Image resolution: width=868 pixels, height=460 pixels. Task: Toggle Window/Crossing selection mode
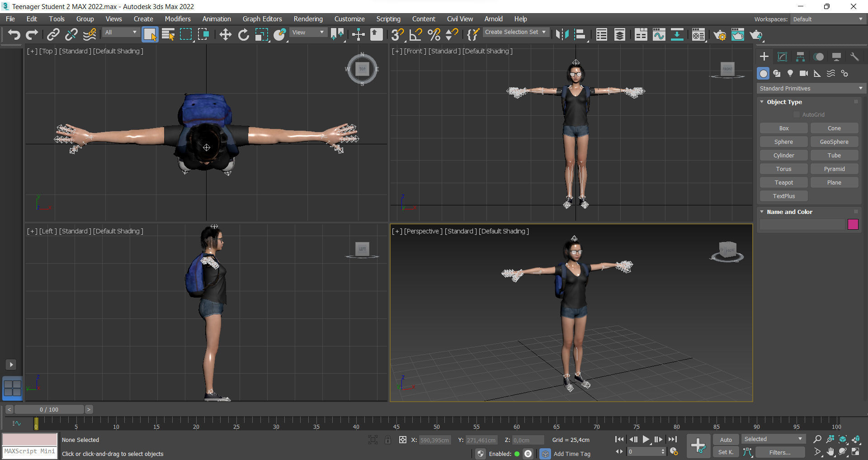pyautogui.click(x=203, y=34)
